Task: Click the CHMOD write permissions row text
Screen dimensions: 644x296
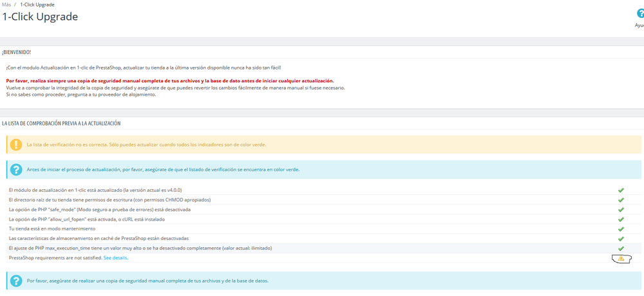Action: (x=109, y=199)
